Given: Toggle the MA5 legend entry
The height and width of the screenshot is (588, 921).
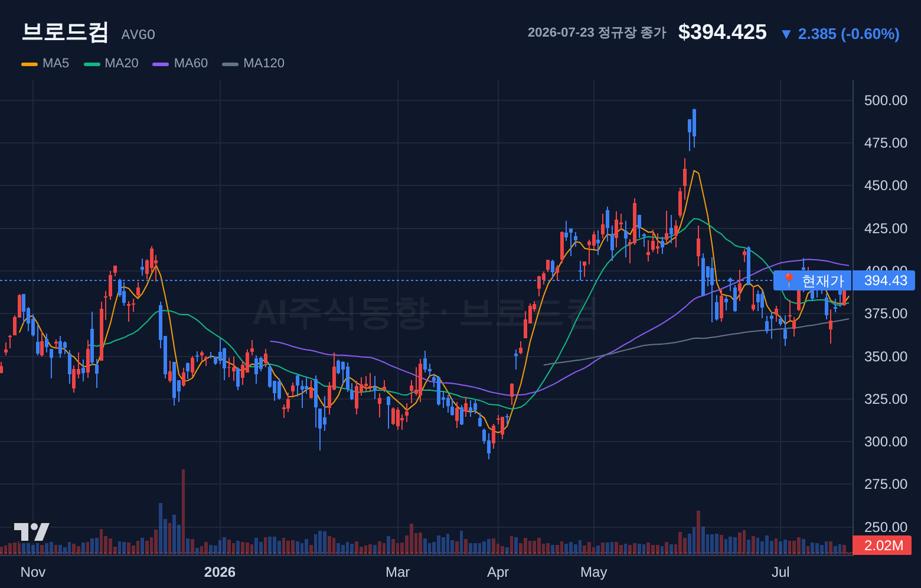Looking at the screenshot, I should [45, 63].
